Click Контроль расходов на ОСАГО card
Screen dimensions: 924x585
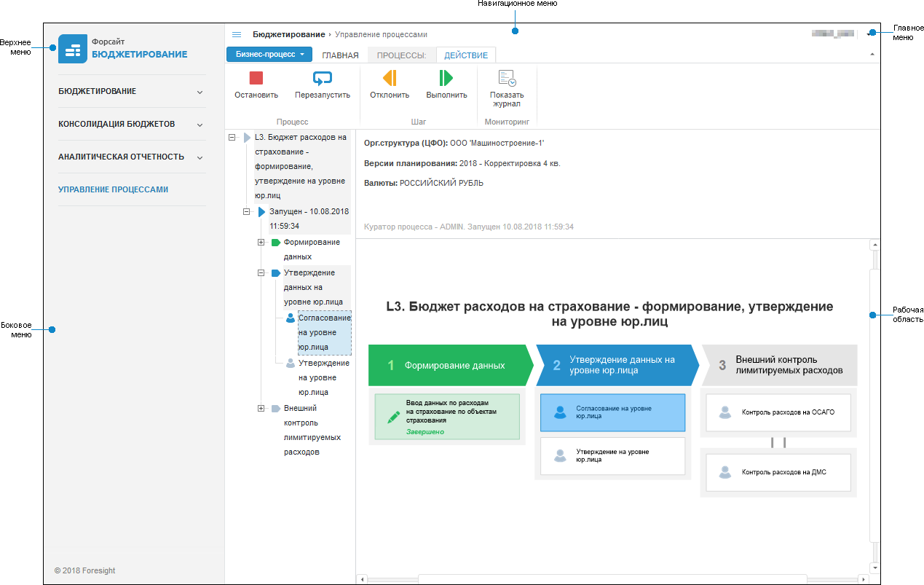(778, 412)
